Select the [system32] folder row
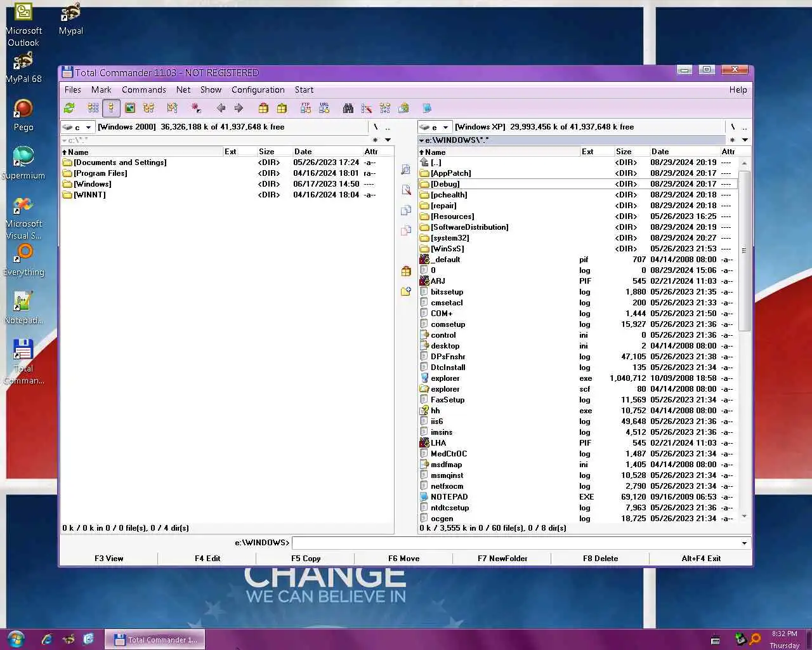This screenshot has height=650, width=812. point(578,238)
